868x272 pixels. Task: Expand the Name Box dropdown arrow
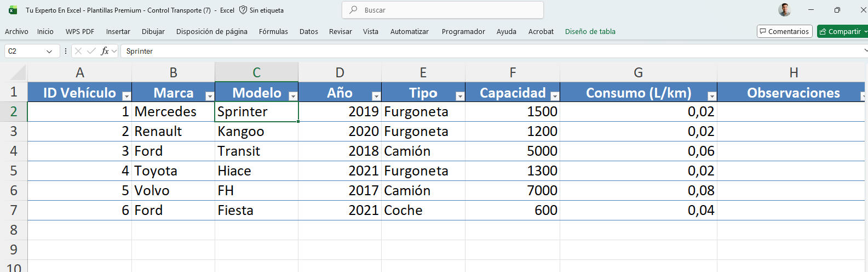(x=49, y=51)
